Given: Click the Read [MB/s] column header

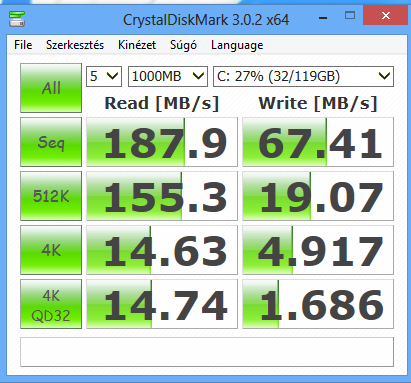Looking at the screenshot, I should pyautogui.click(x=162, y=103).
